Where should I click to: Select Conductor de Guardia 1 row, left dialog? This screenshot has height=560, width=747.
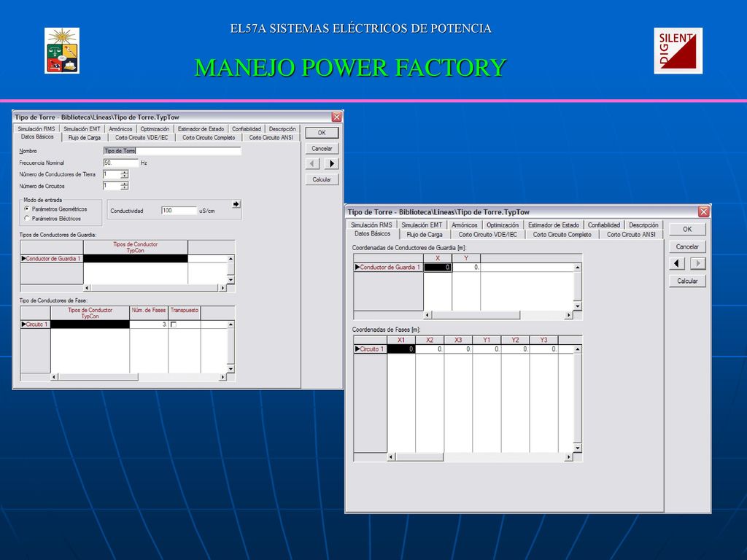[x=52, y=259]
